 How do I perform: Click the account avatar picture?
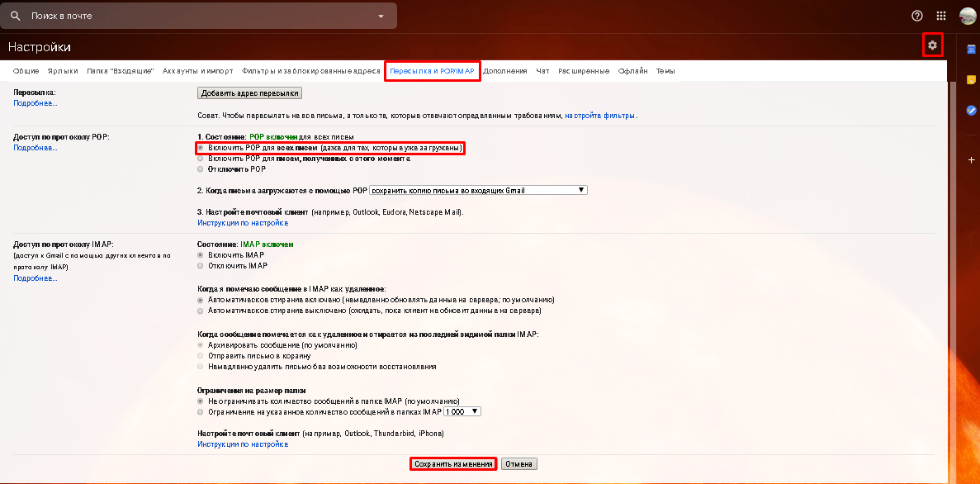(968, 16)
